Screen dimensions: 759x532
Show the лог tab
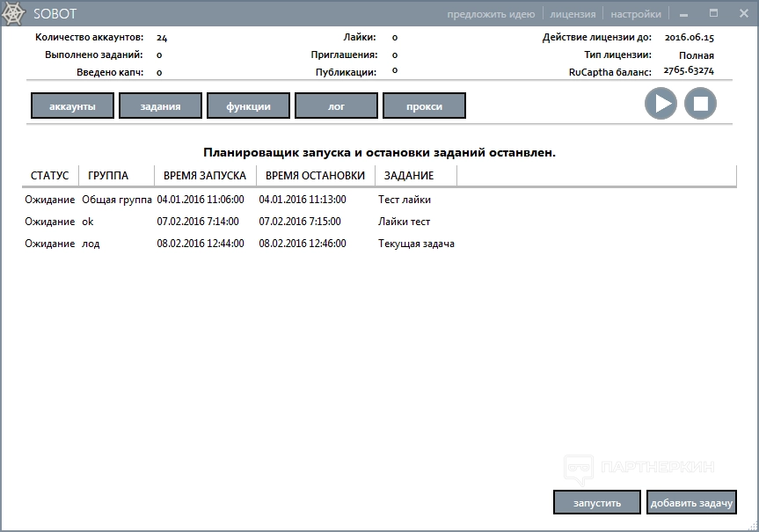336,106
